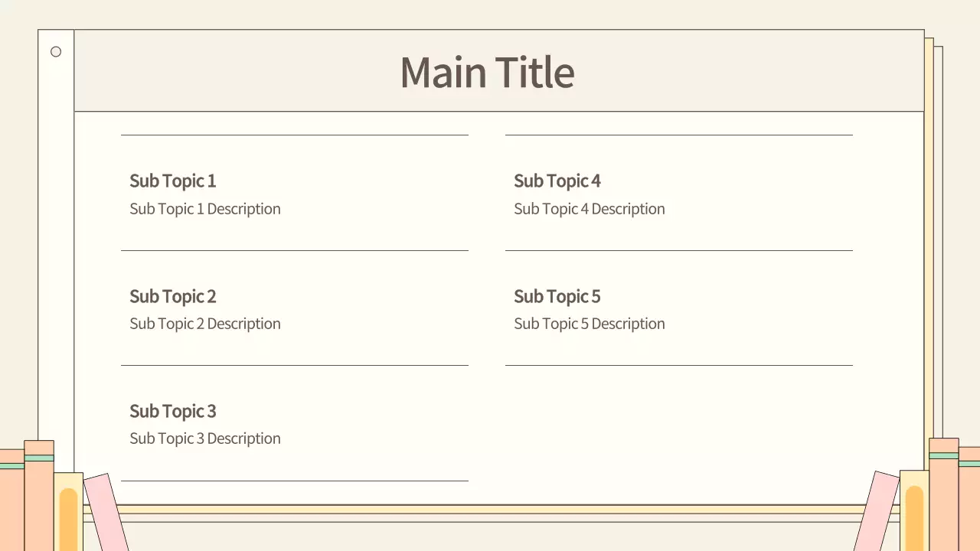Click the Sub Topic 3 Description text
The width and height of the screenshot is (980, 551).
click(x=205, y=439)
